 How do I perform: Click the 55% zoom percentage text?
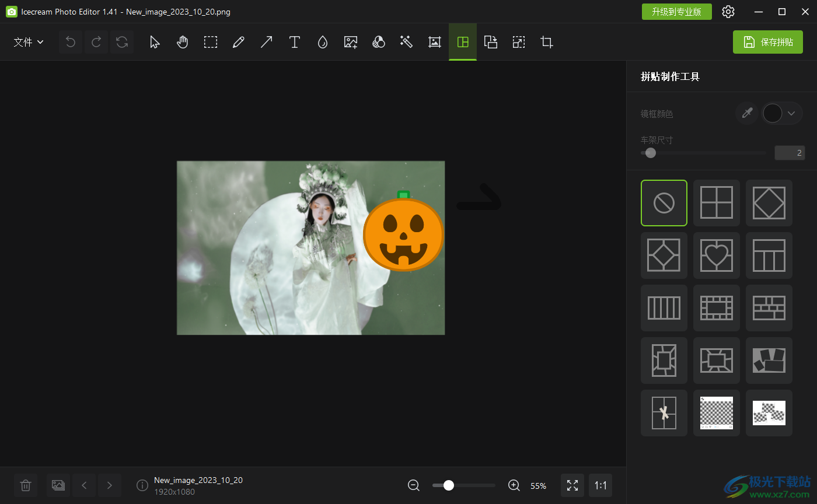point(538,486)
